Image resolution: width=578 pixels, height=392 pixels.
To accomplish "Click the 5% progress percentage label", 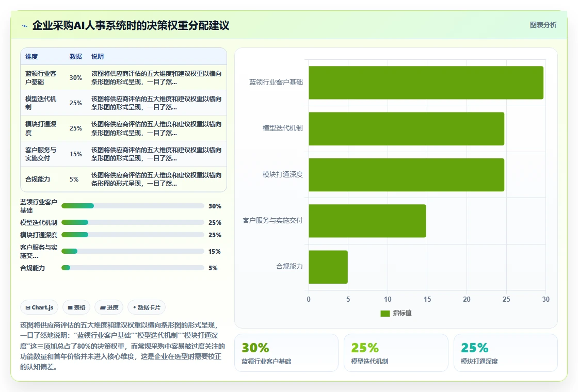I will tap(213, 268).
